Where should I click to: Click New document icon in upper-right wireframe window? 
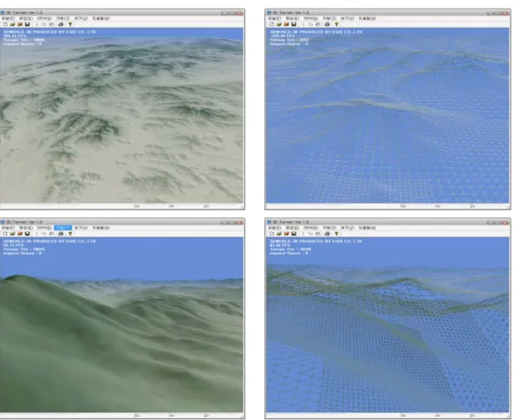pyautogui.click(x=271, y=24)
